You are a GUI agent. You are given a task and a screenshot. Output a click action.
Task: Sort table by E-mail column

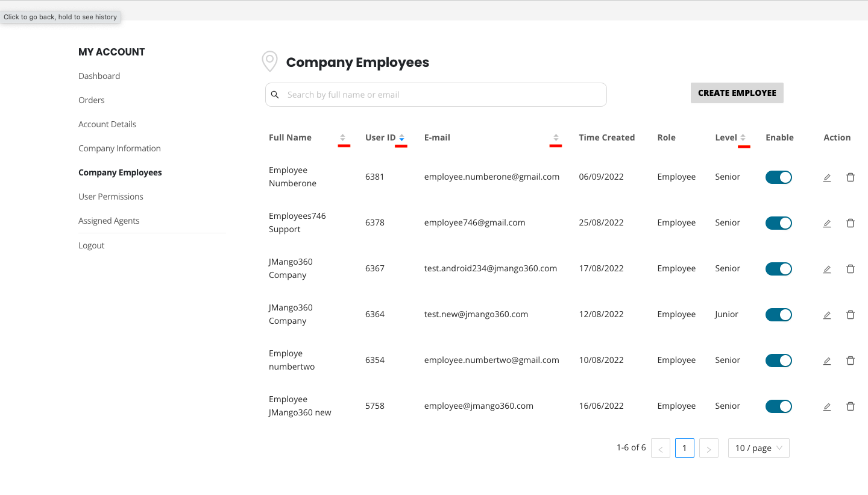click(556, 137)
